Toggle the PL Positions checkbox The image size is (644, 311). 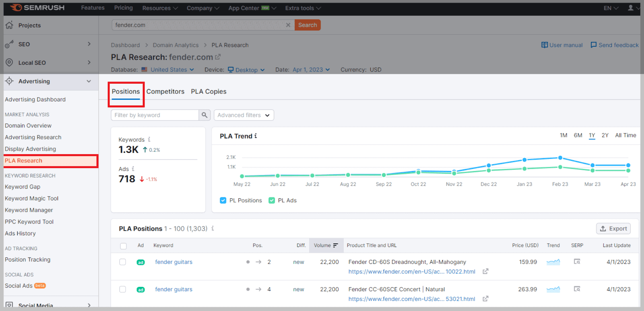(223, 200)
